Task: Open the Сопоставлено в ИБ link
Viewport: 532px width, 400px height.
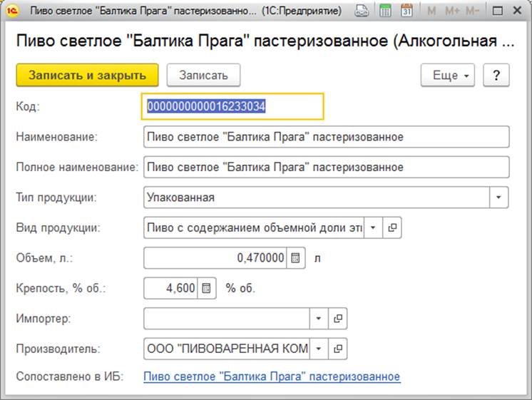Action: [272, 376]
